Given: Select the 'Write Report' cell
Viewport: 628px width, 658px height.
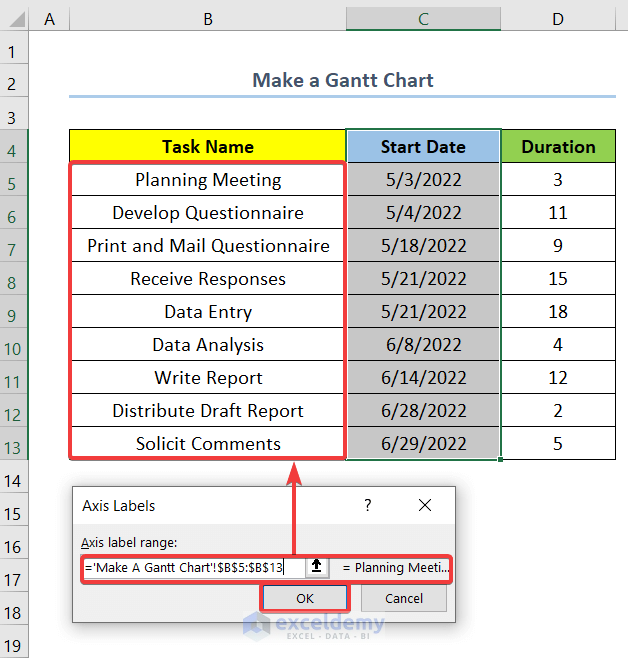Looking at the screenshot, I should pyautogui.click(x=208, y=378).
